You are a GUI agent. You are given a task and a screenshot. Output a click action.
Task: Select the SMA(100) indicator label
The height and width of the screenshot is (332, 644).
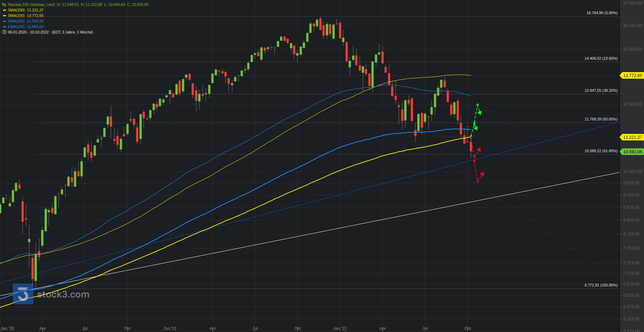16,16
